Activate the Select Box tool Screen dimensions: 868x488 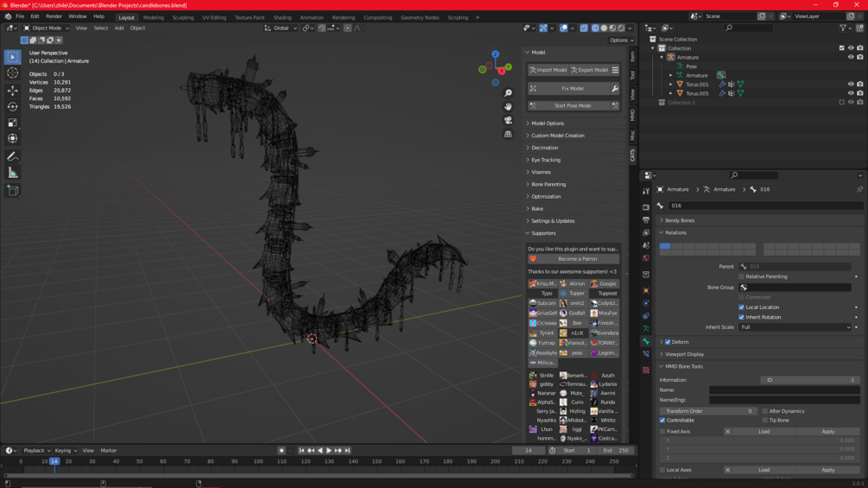coord(13,56)
